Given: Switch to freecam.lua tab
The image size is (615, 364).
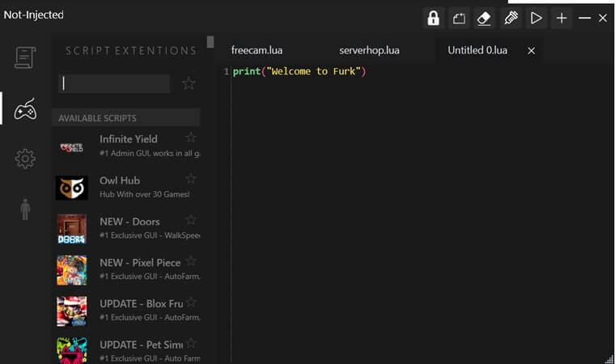Looking at the screenshot, I should [257, 51].
